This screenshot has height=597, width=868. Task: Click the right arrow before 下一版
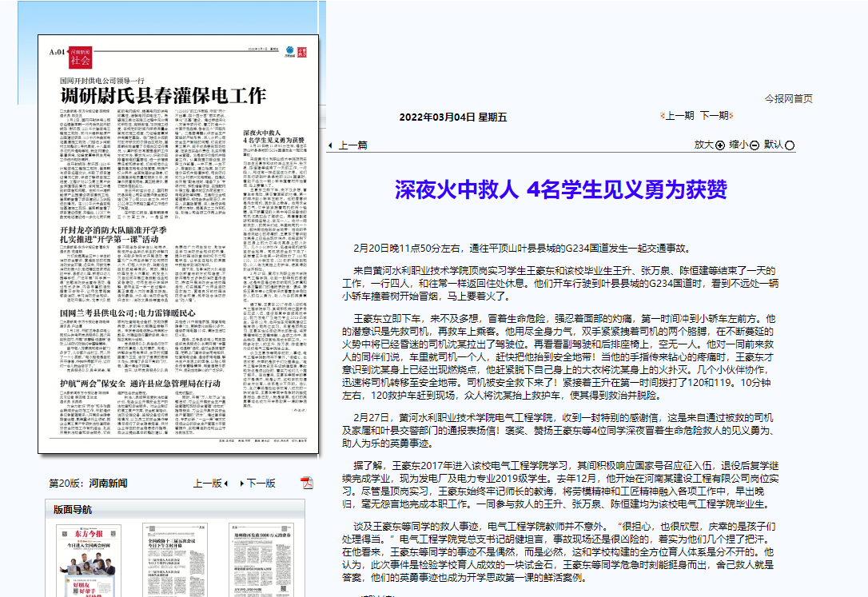(240, 484)
